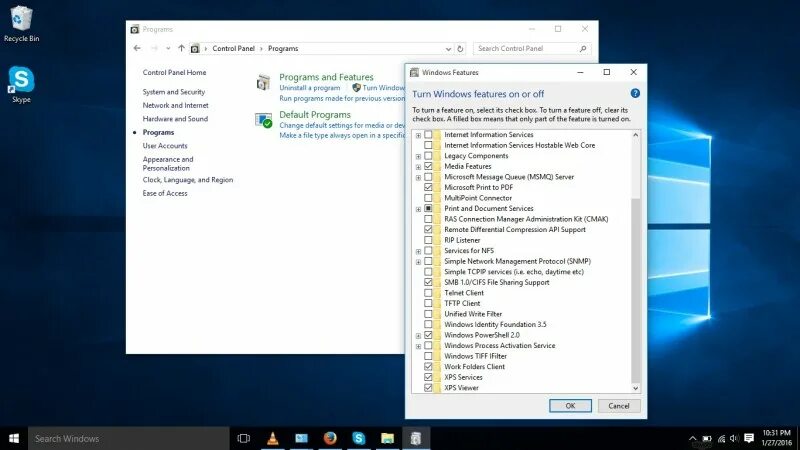Open Control Panel Home link

[174, 72]
